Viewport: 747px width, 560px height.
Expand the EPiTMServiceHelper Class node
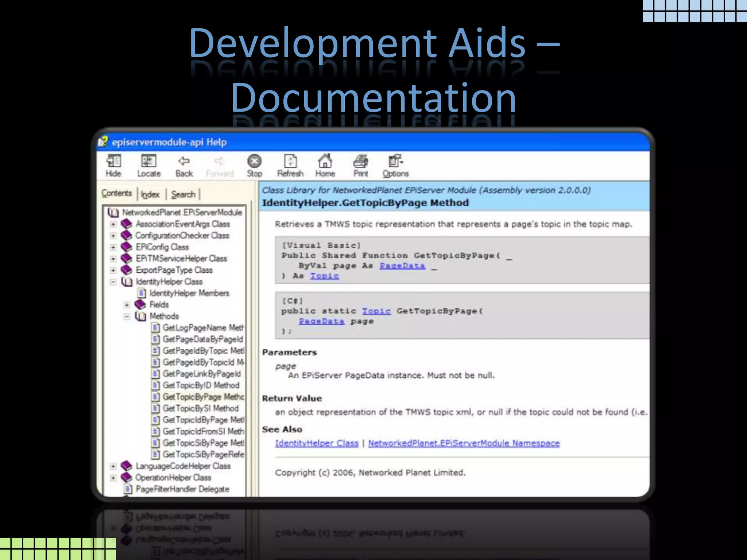[113, 258]
